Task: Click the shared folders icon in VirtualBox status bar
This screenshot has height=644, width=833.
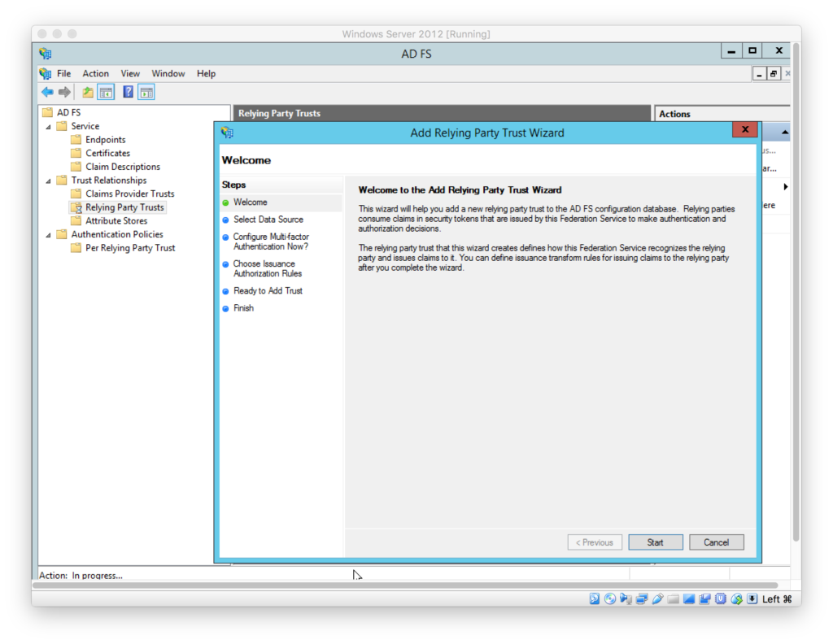Action: 673,599
